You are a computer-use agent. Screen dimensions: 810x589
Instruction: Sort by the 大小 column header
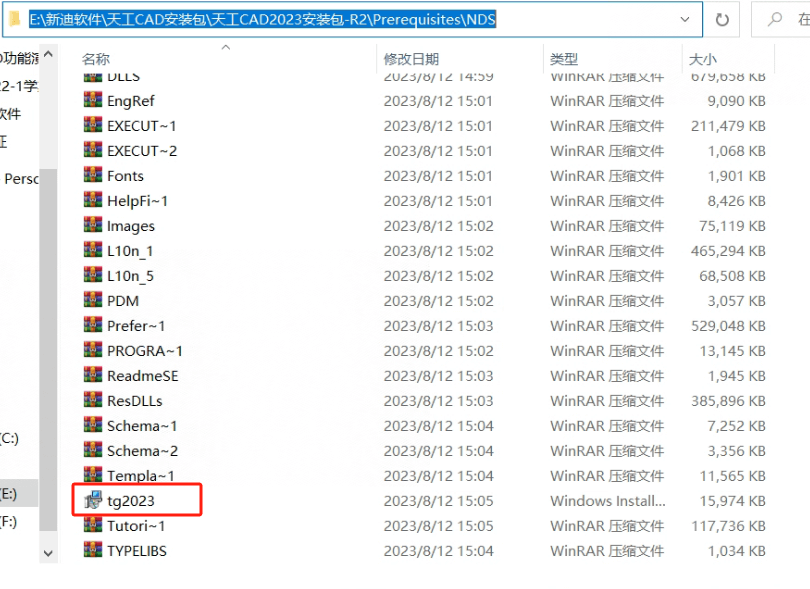(x=703, y=60)
